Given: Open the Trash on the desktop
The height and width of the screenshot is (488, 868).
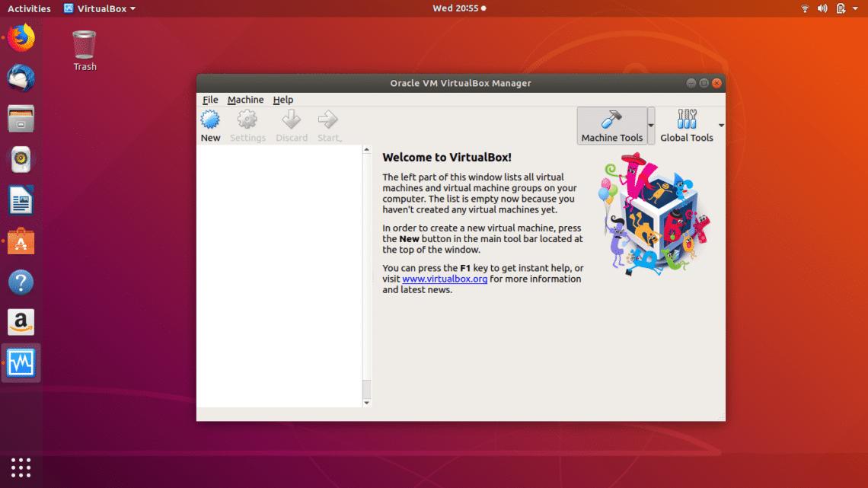Looking at the screenshot, I should coord(84,44).
